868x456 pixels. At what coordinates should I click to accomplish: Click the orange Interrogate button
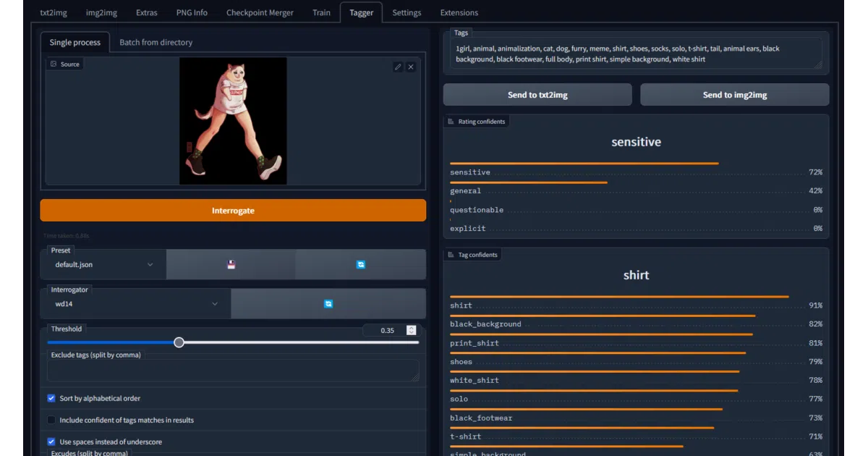(x=233, y=211)
